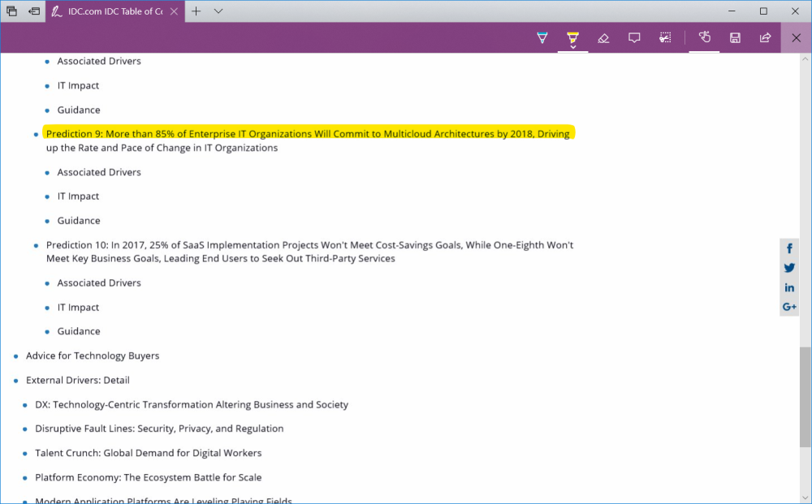Open Guidance under Prediction 10
The width and height of the screenshot is (812, 504).
click(79, 331)
